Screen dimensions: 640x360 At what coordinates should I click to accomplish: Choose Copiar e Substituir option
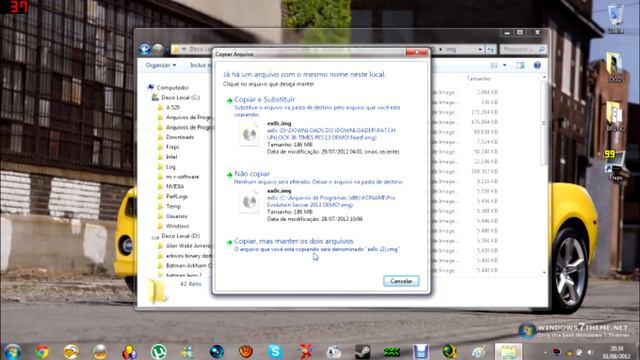(264, 99)
